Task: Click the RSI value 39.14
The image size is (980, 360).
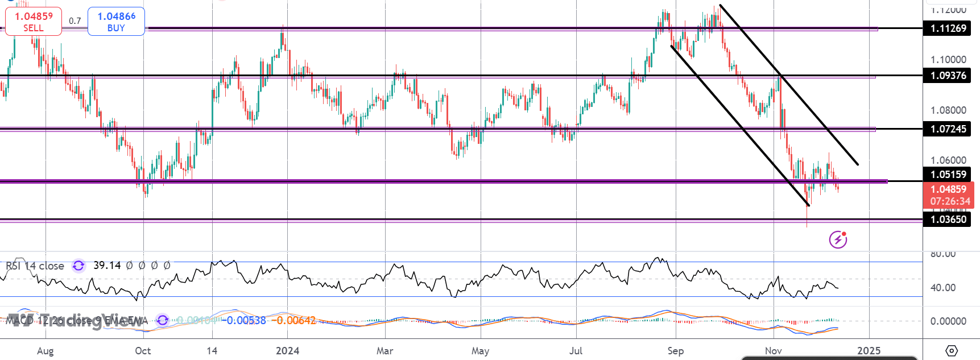Action: 107,265
